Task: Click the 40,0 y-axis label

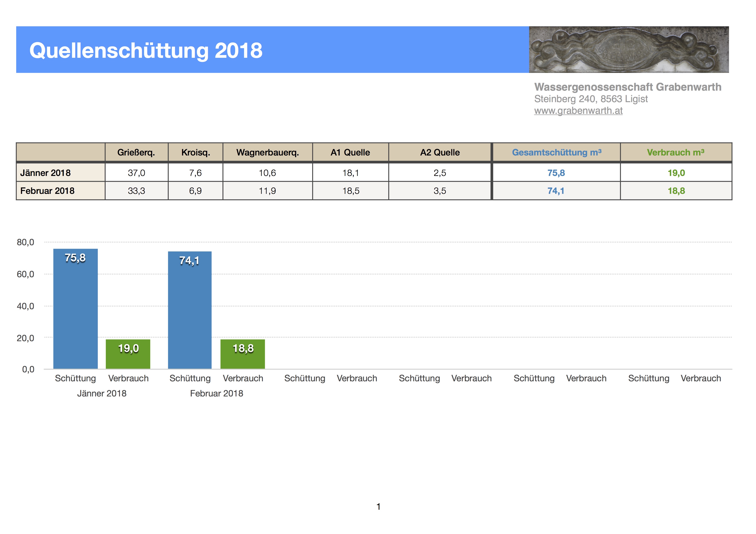Action: coord(25,306)
